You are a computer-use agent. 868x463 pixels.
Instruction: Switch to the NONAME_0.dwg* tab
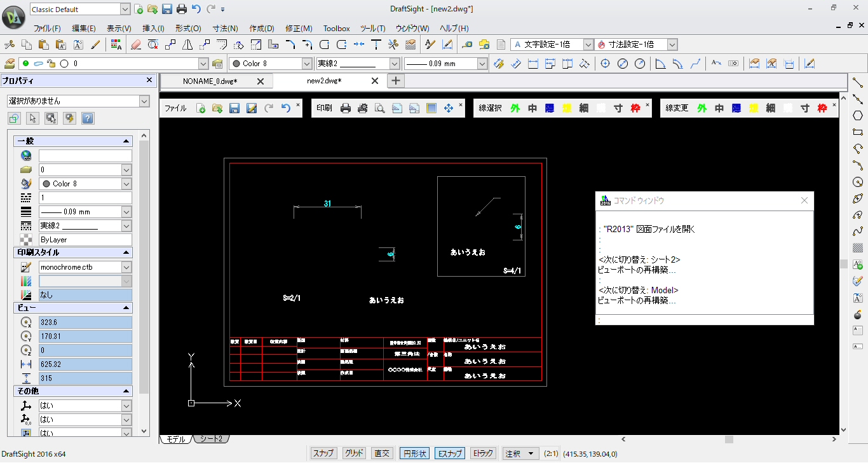[210, 81]
